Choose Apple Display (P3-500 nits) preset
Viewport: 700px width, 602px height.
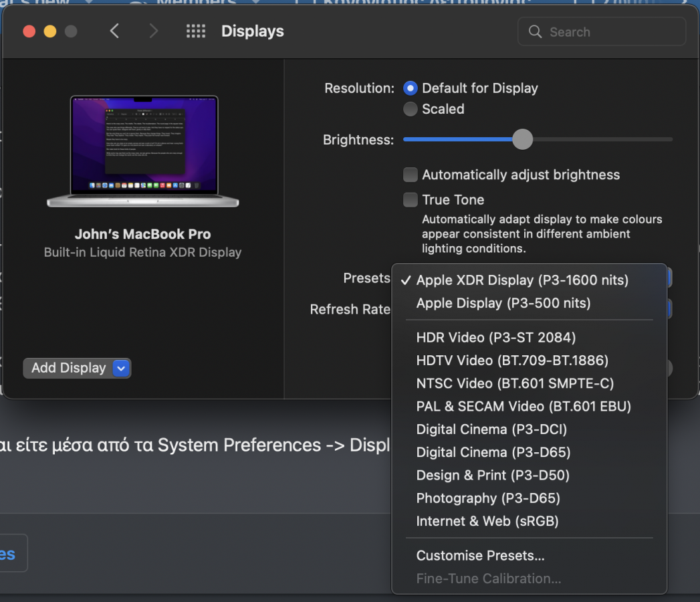click(503, 303)
